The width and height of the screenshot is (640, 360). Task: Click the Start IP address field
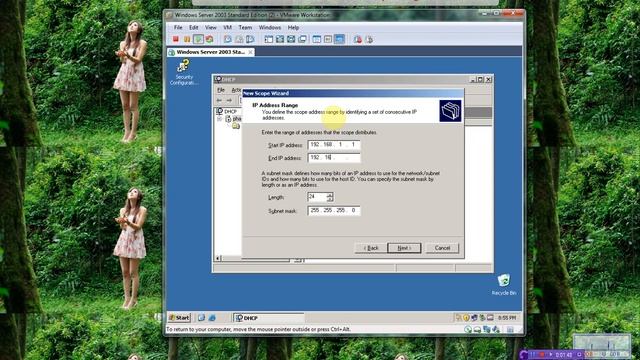pos(334,145)
